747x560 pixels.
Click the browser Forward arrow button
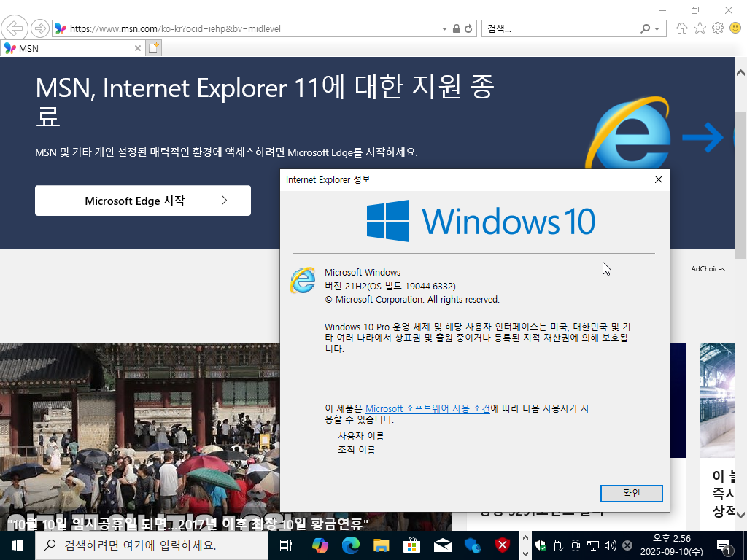40,28
